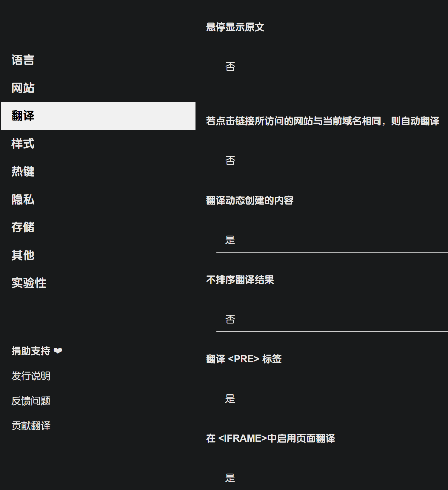This screenshot has width=448, height=490.
Task: Open the 网站 settings section
Action: pos(23,88)
